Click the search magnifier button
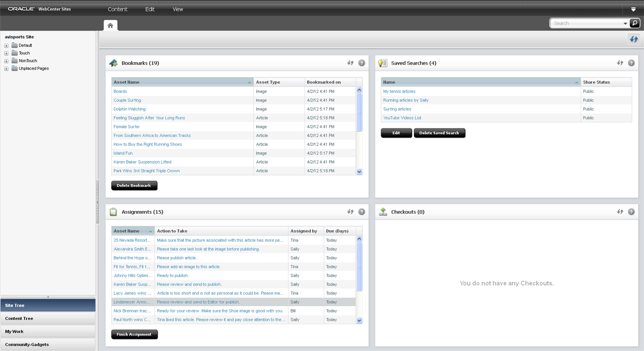The image size is (644, 351). coord(634,23)
